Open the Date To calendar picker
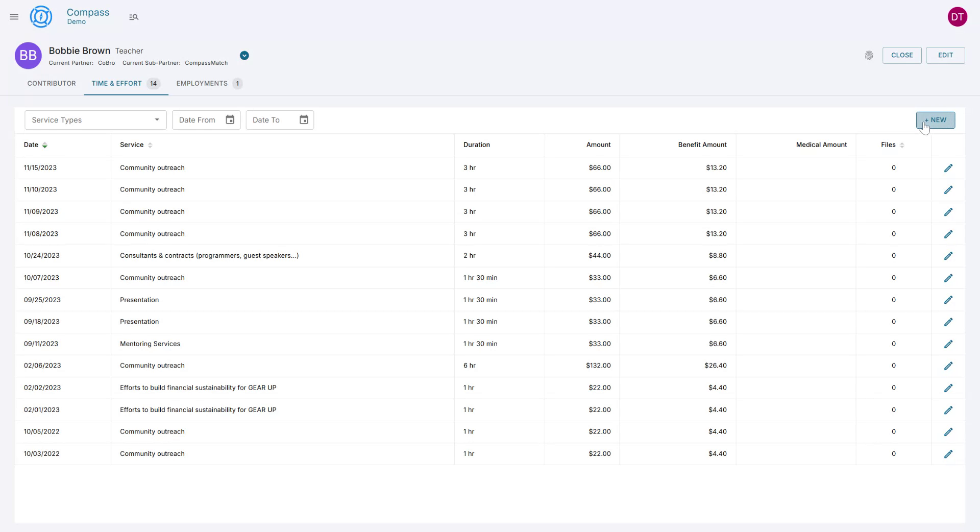 point(303,119)
